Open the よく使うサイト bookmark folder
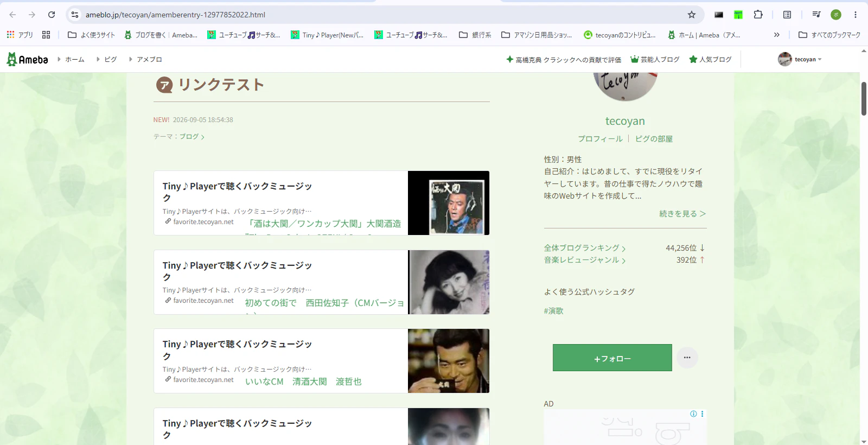This screenshot has width=868, height=445. pyautogui.click(x=91, y=35)
